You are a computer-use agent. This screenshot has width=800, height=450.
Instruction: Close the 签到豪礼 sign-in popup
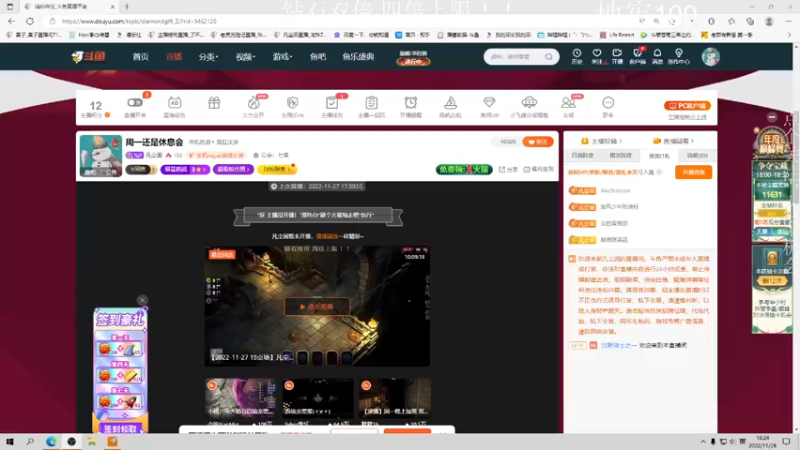click(x=142, y=300)
